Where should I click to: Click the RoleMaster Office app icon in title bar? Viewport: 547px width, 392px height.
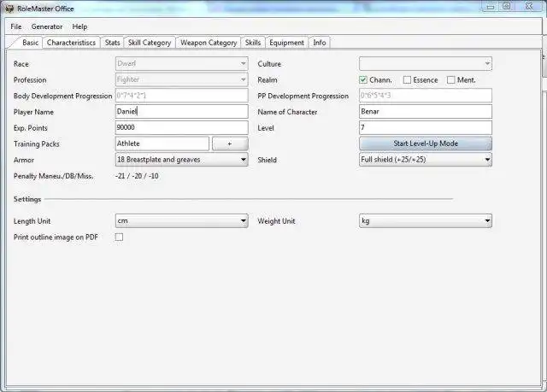(x=9, y=9)
